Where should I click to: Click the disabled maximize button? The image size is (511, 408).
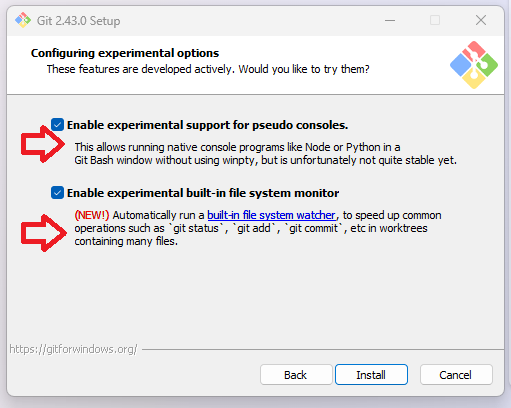(x=435, y=21)
